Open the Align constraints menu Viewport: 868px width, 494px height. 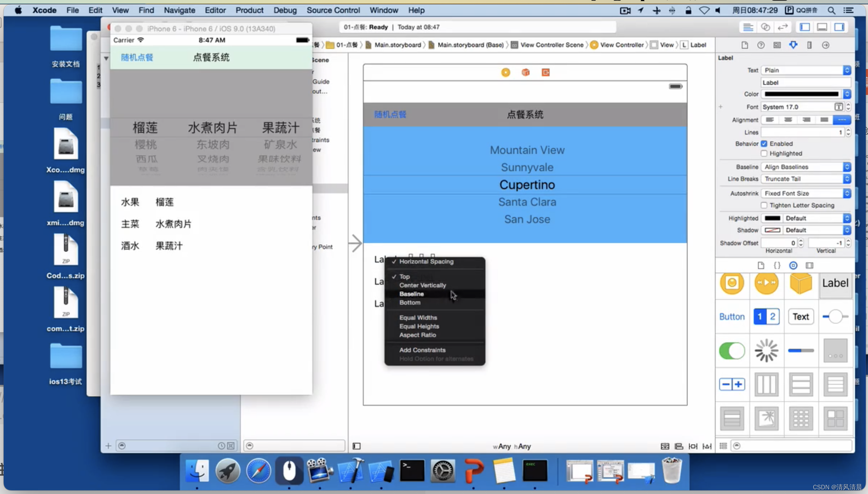click(679, 446)
